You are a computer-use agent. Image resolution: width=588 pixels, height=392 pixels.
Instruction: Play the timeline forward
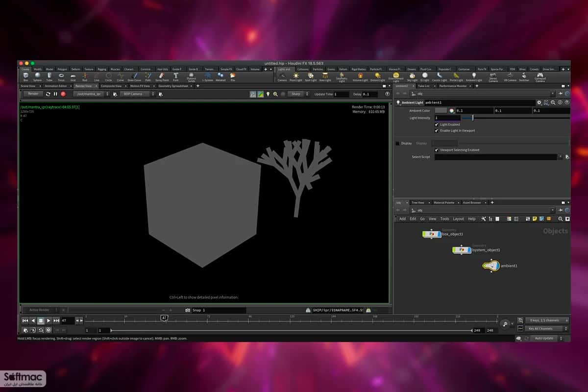[49, 320]
